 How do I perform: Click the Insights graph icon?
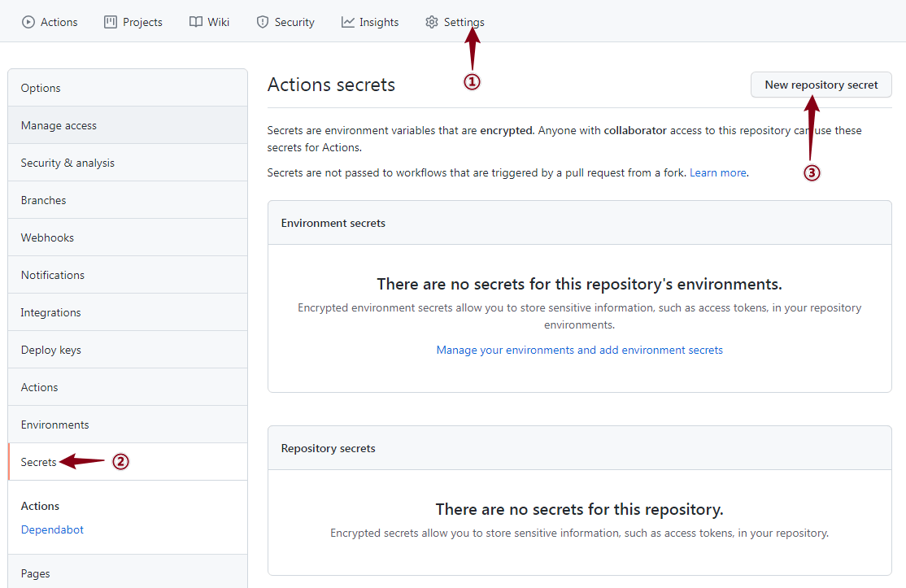tap(348, 22)
